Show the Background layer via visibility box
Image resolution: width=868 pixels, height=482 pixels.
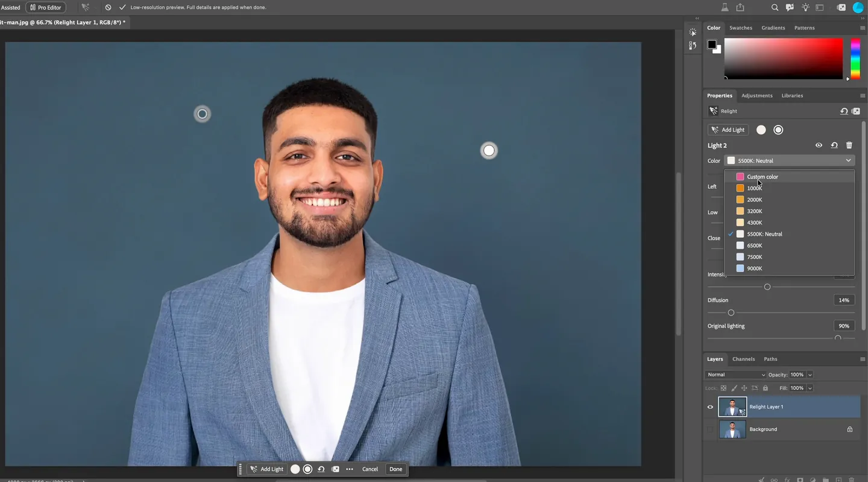710,430
